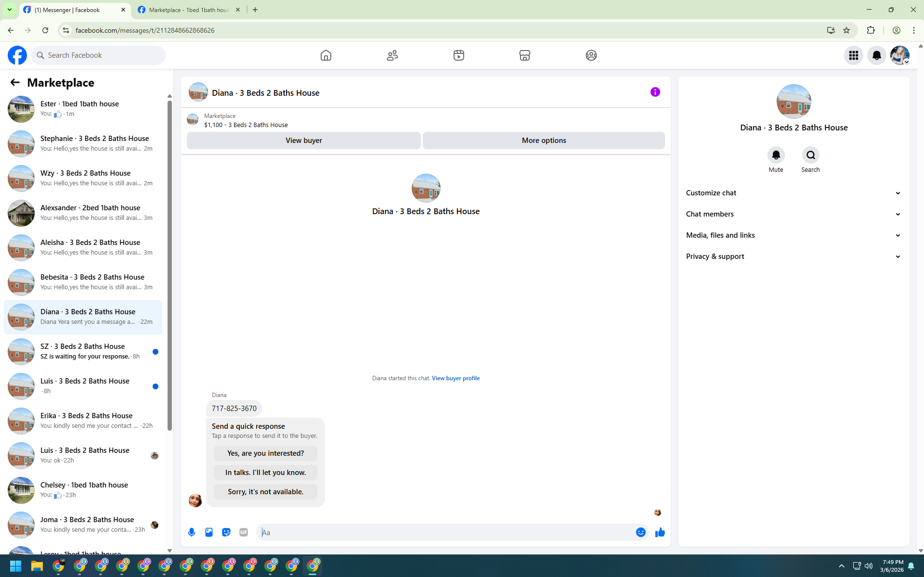924x577 pixels.
Task: Go back using Marketplace back arrow
Action: pyautogui.click(x=15, y=83)
